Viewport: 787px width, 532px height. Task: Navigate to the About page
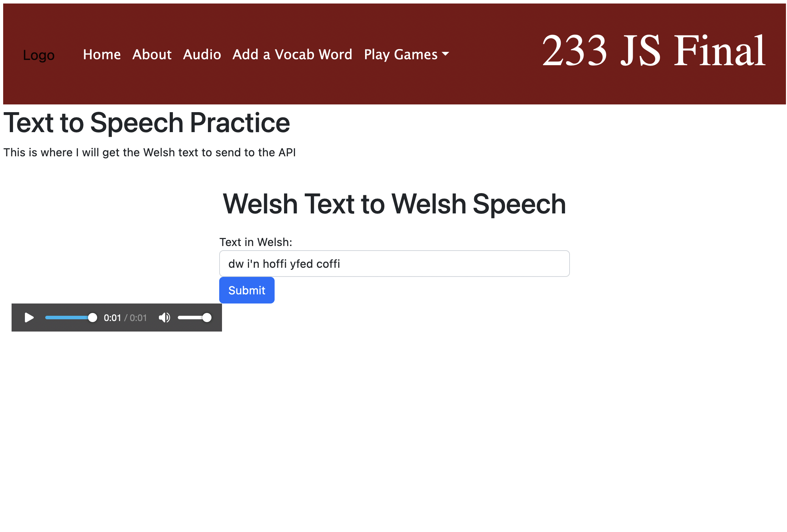click(152, 55)
